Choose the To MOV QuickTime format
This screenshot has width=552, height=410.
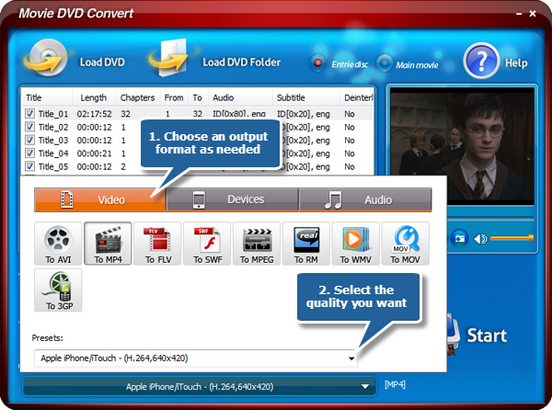coord(406,244)
